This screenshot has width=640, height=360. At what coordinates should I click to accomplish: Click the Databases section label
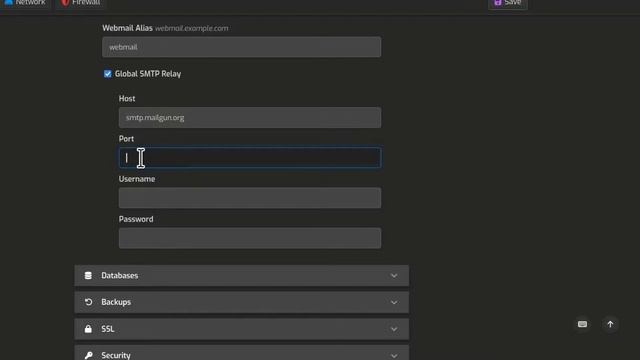point(120,276)
